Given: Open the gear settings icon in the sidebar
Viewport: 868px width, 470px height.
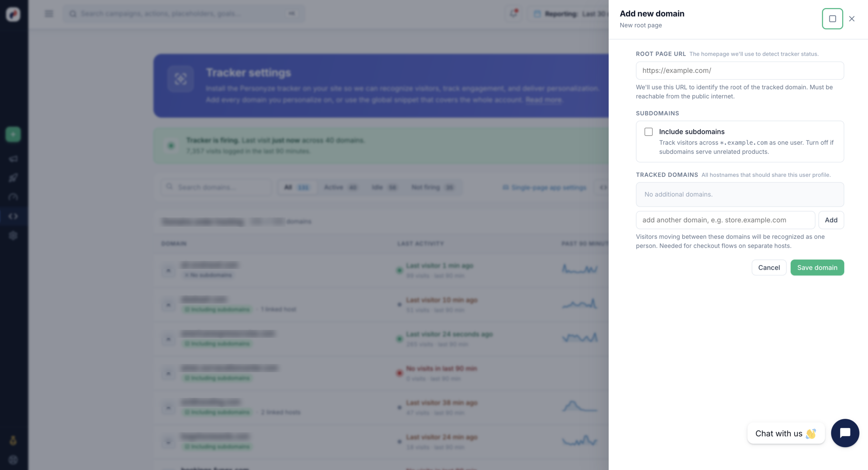Looking at the screenshot, I should (x=13, y=236).
